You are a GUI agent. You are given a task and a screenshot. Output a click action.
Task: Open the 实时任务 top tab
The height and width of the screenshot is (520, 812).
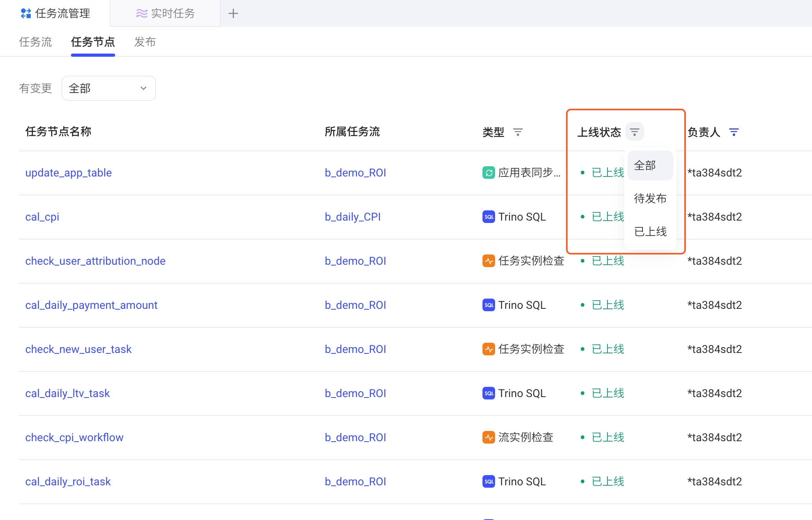point(165,13)
